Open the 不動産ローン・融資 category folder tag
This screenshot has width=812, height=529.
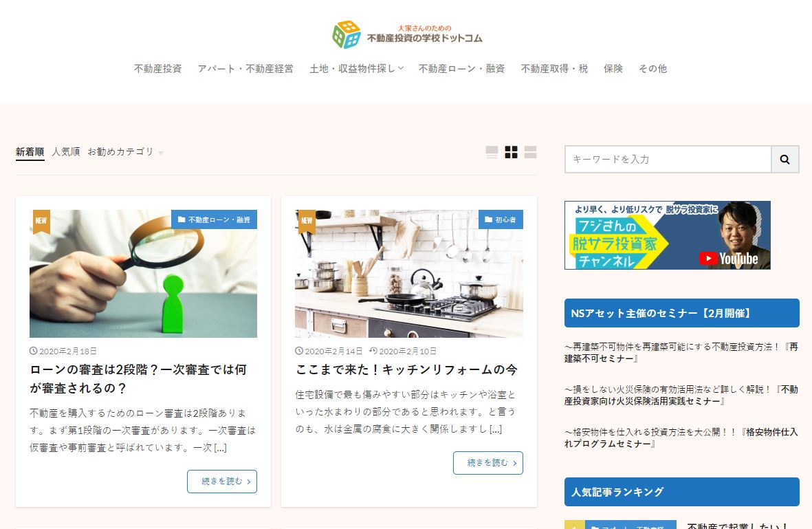tap(214, 219)
